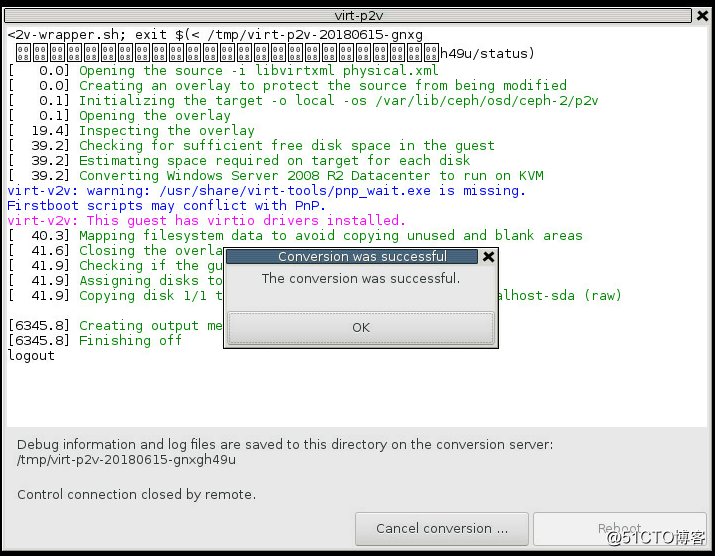Click the 'Opening the source -i libvirtxml physical.xml' line
Screen dimensions: 715x556
point(223,71)
